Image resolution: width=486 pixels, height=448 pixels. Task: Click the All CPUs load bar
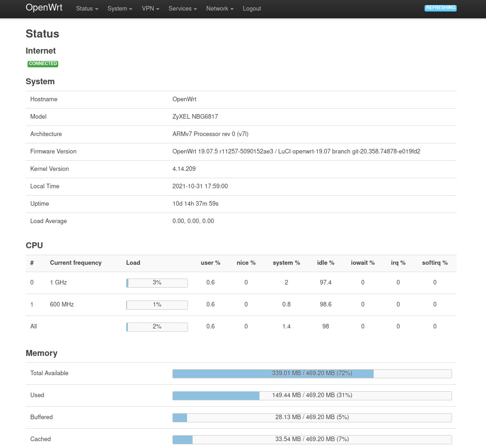[157, 327]
